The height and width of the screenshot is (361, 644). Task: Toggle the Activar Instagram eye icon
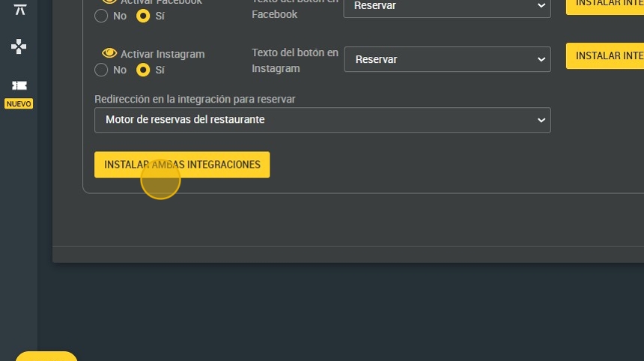click(x=109, y=53)
